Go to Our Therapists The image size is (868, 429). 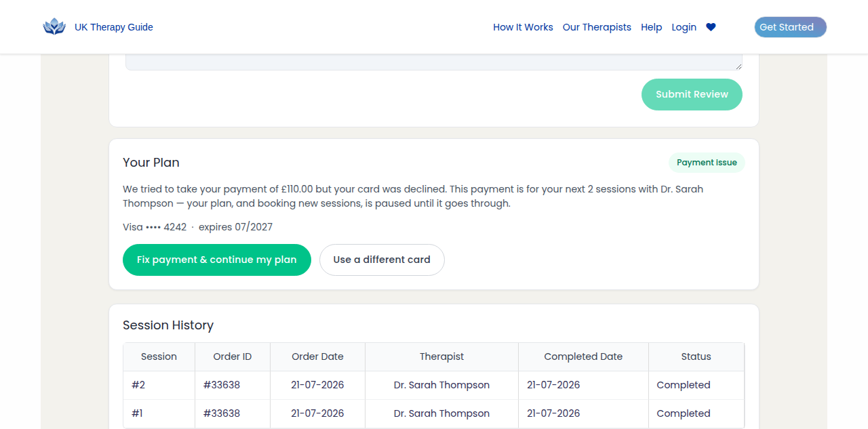597,27
